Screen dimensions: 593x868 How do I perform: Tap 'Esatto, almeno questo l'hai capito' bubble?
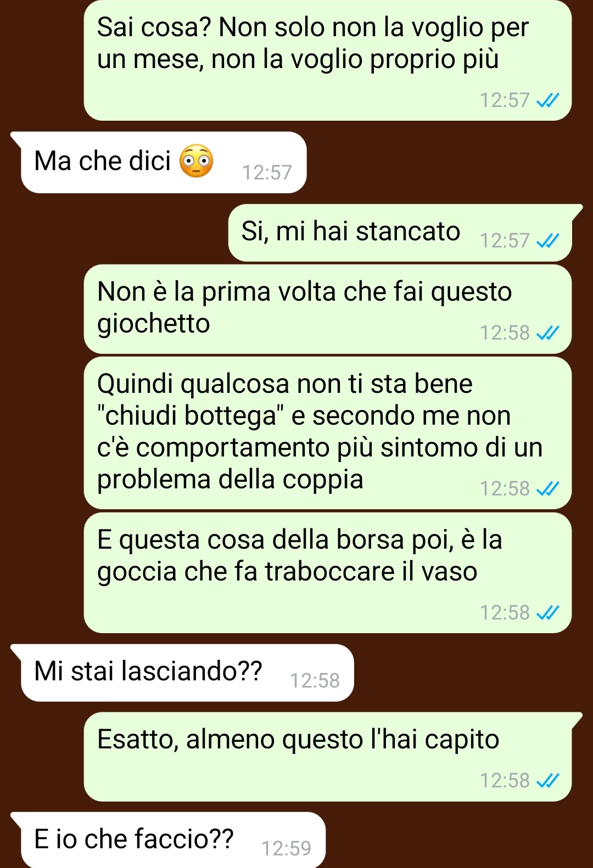click(x=333, y=757)
